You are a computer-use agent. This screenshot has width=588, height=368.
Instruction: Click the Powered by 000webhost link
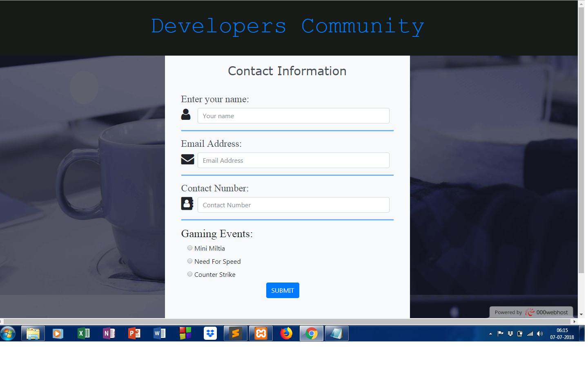531,312
